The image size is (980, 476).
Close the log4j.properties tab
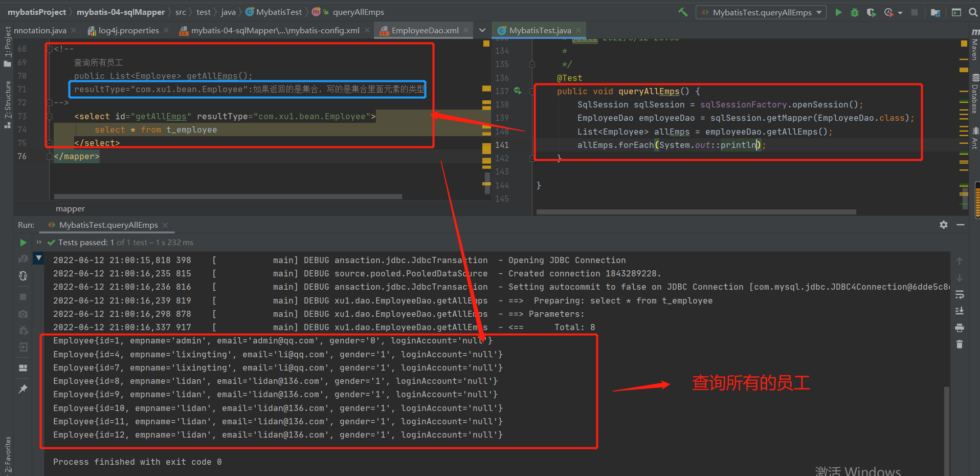166,31
